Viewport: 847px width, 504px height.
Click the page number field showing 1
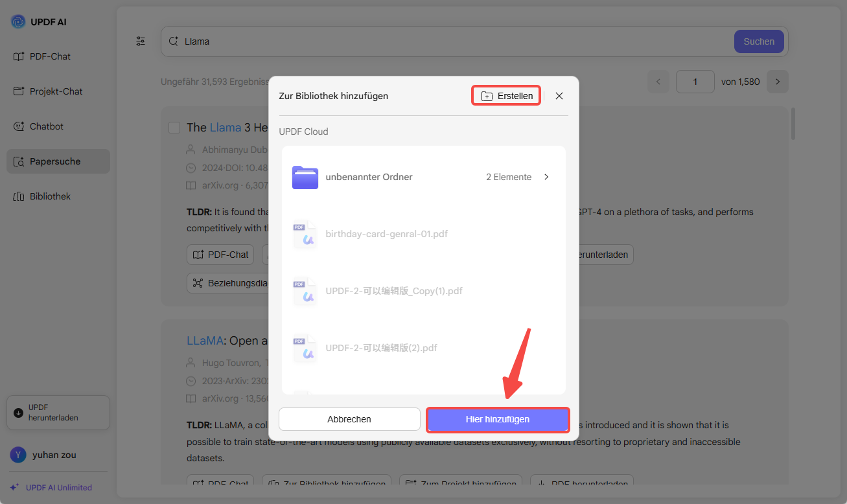coord(695,82)
